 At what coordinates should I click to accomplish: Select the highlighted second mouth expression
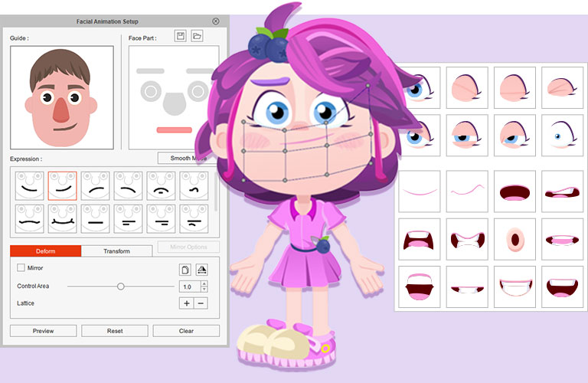[x=62, y=185]
